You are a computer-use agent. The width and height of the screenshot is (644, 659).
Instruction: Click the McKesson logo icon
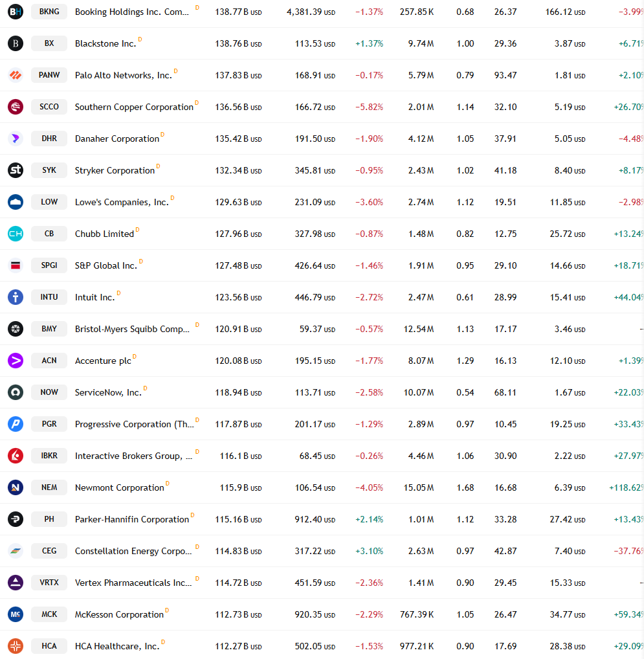(16, 614)
